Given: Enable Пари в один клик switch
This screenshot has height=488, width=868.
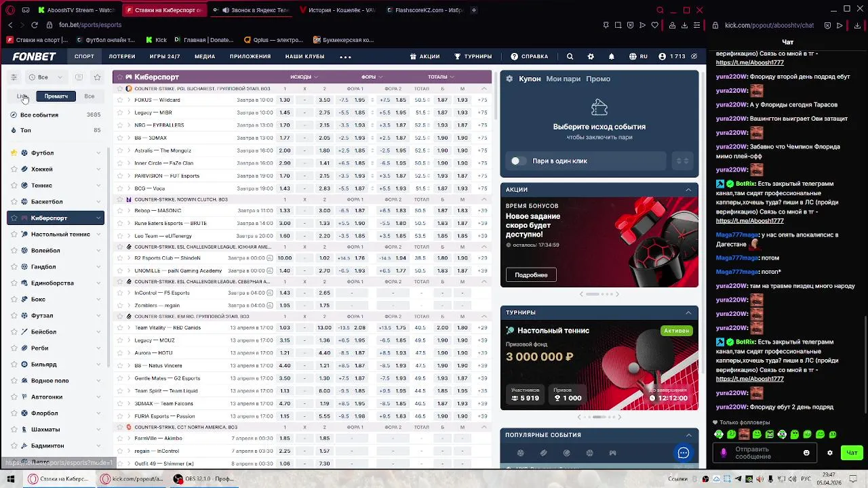Looking at the screenshot, I should (x=518, y=161).
